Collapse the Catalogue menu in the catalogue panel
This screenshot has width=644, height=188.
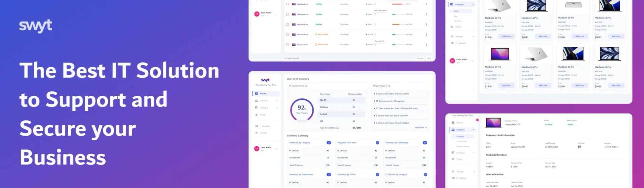(473, 4)
